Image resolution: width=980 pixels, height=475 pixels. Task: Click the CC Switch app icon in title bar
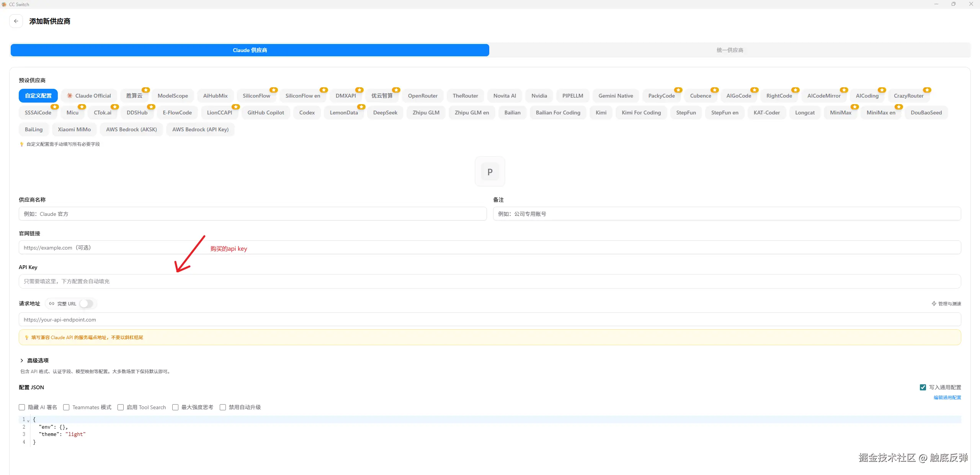pos(4,4)
